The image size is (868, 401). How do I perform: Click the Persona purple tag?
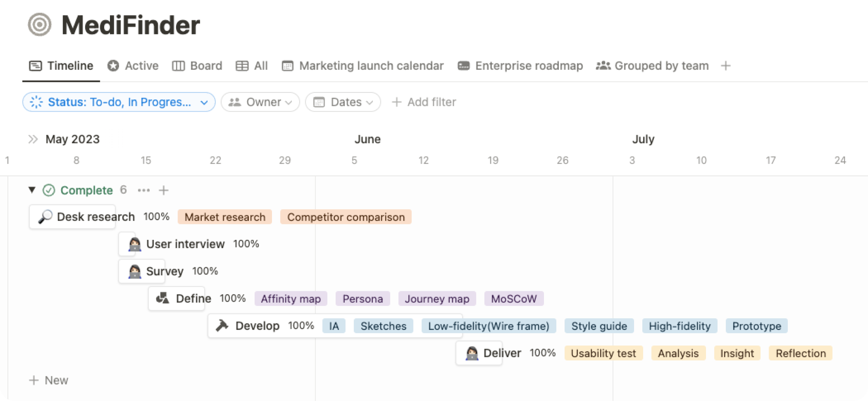coord(362,299)
